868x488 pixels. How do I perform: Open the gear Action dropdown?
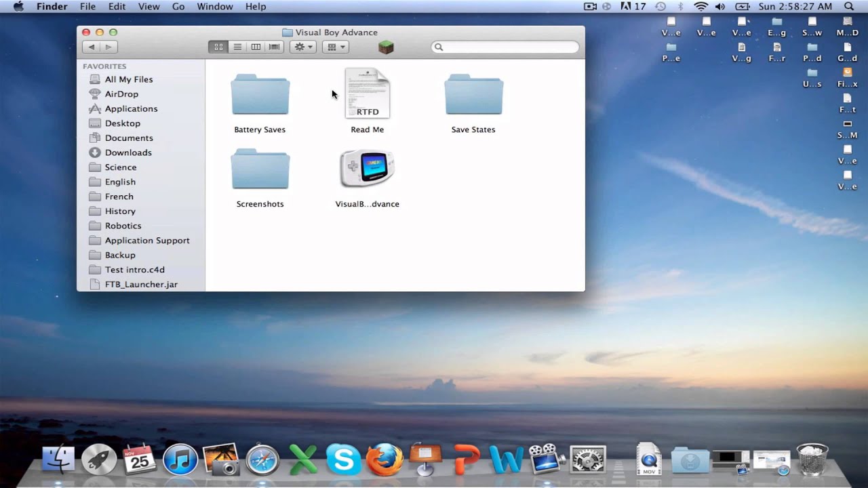tap(303, 47)
